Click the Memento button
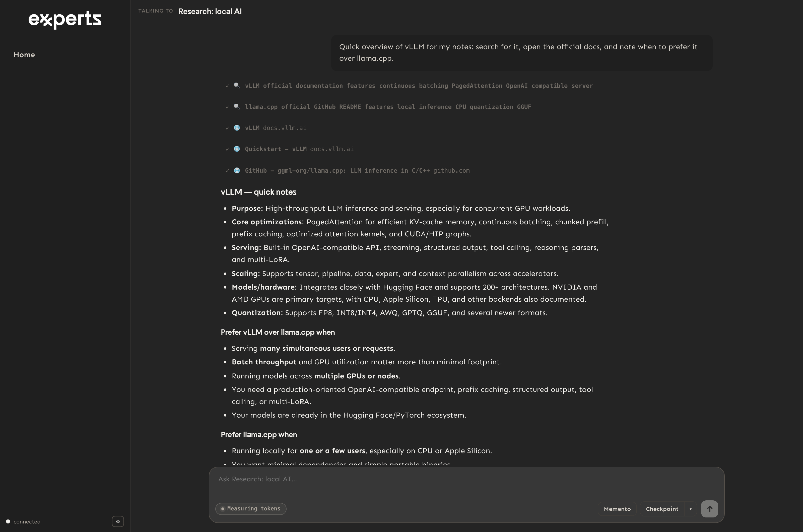This screenshot has width=803, height=532. [617, 509]
